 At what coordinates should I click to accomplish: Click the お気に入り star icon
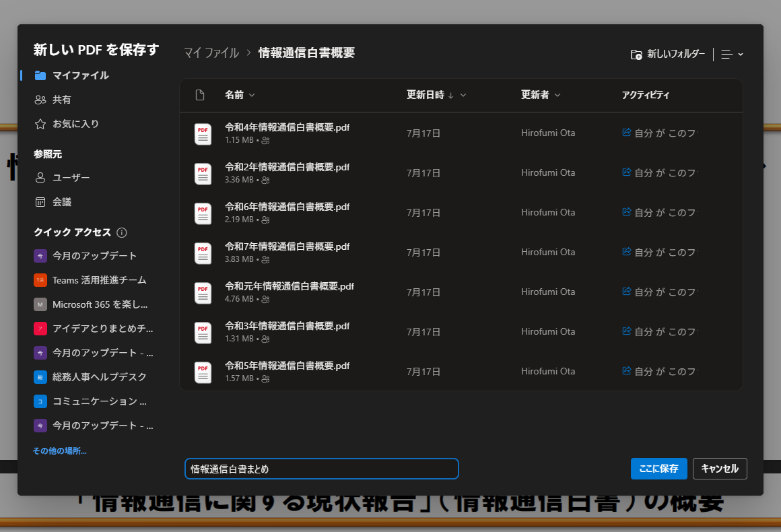coord(40,124)
